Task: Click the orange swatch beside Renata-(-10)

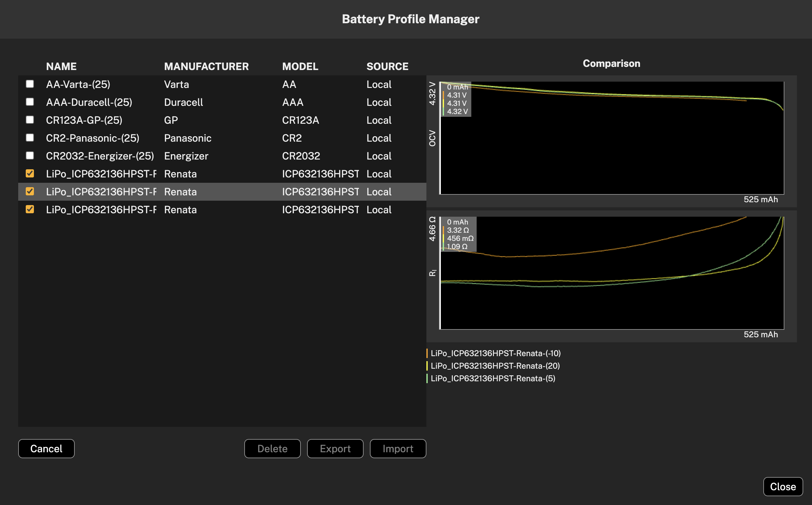Action: click(427, 353)
